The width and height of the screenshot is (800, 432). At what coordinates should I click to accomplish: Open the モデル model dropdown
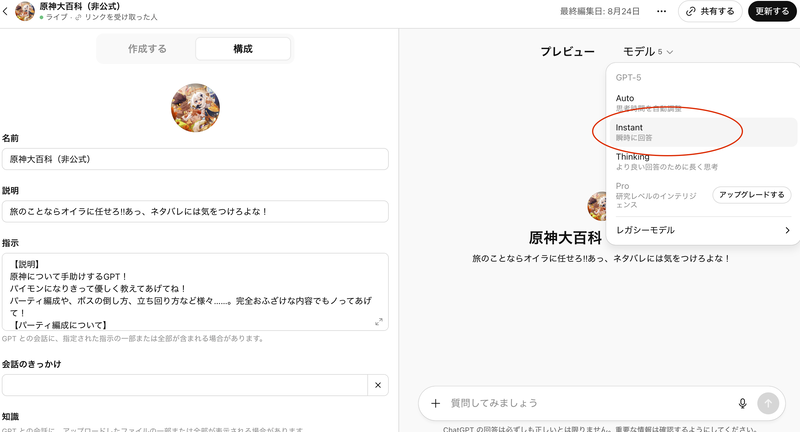tap(648, 52)
